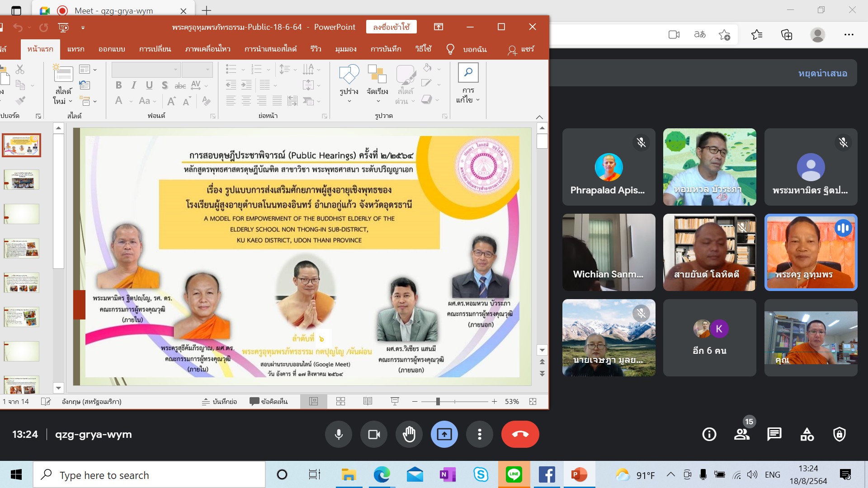Open the Arrange menu
Screen dimensions: 868x488
(377, 84)
